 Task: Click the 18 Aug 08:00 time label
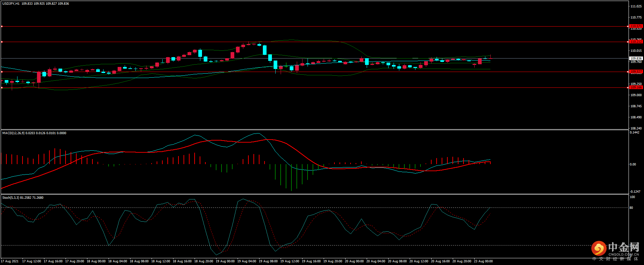click(x=139, y=261)
